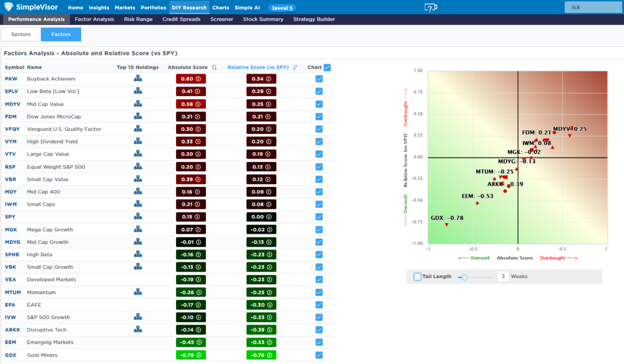Enable the Tail Length checkbox

pyautogui.click(x=417, y=276)
